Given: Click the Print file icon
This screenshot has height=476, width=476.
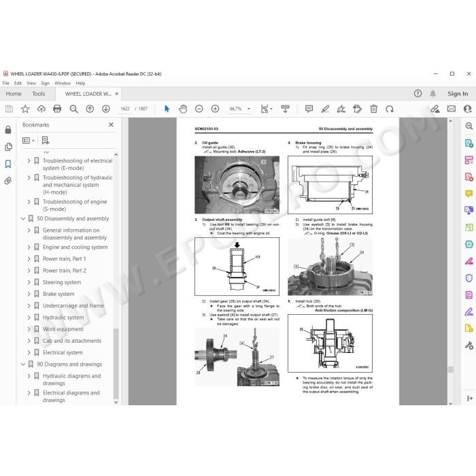Looking at the screenshot, I should (x=57, y=109).
